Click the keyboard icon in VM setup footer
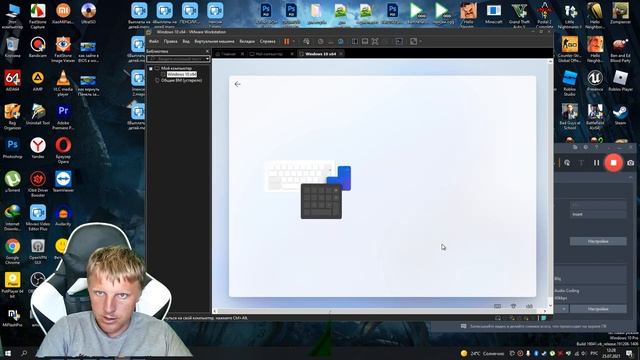 tap(498, 306)
